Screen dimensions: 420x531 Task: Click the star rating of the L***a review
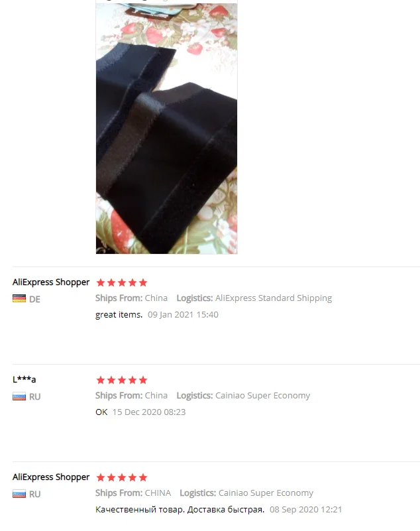[122, 380]
